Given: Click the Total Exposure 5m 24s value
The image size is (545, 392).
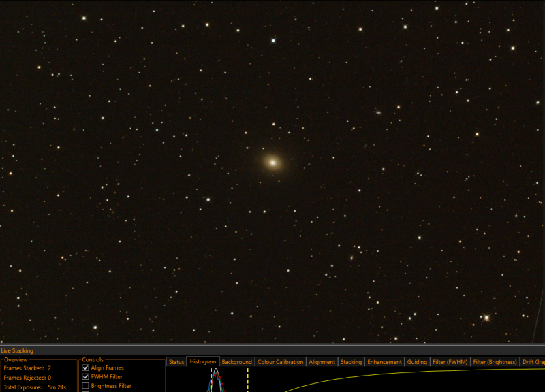Looking at the screenshot, I should click(57, 387).
